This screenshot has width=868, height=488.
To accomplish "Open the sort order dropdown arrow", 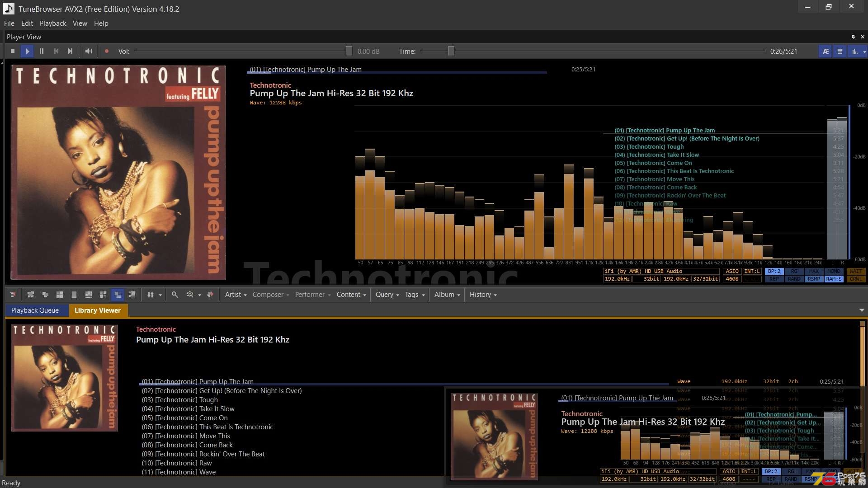I will 160,295.
